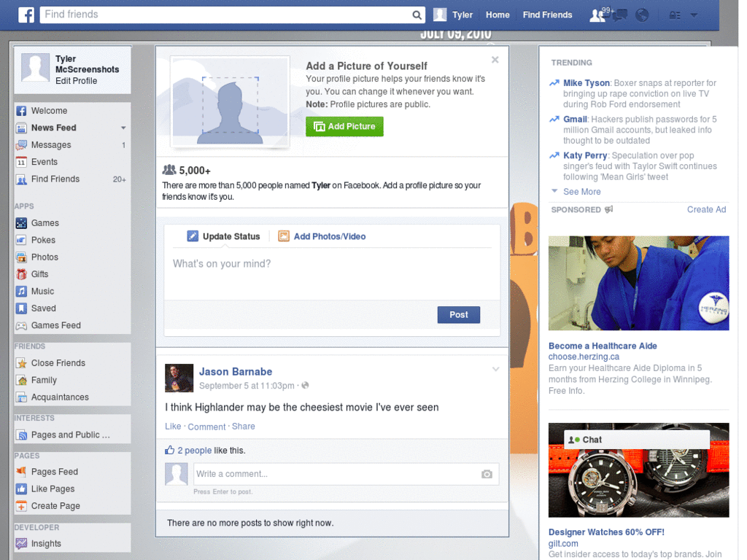Select the Add Photos/Video tab
This screenshot has height=560, width=747.
[322, 236]
